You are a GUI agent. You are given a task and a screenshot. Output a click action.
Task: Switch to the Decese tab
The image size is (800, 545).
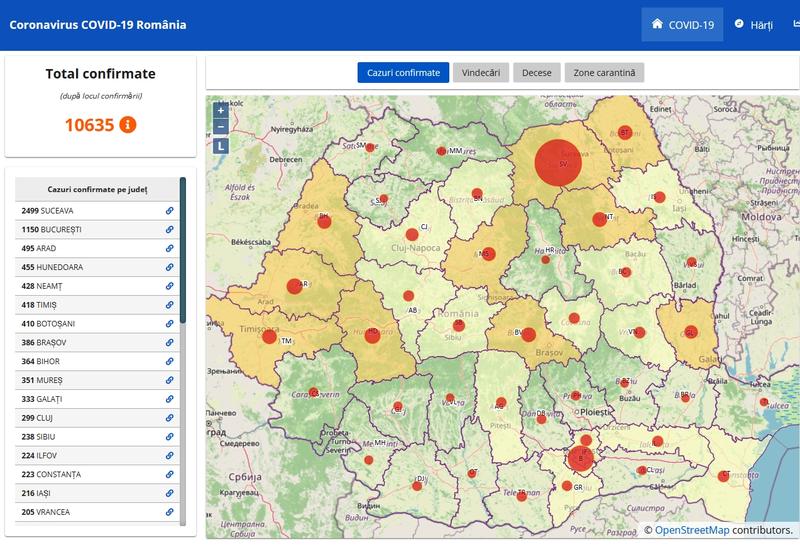[x=536, y=73]
